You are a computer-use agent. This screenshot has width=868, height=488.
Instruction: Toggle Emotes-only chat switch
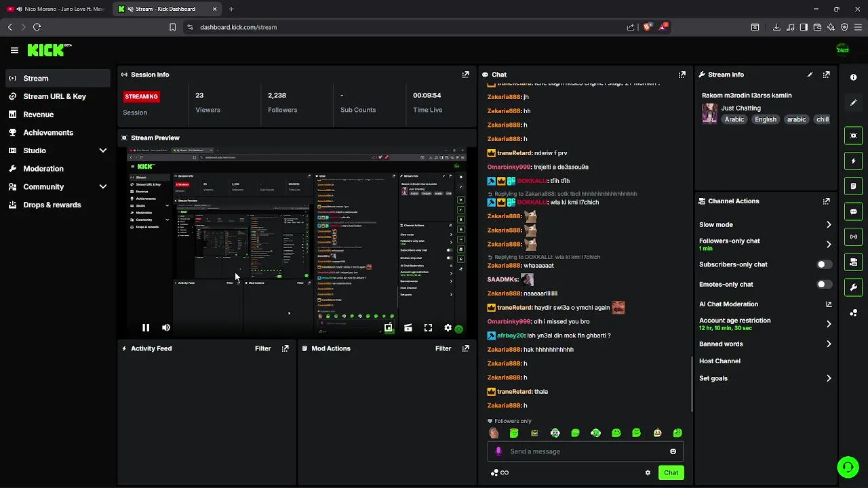(823, 284)
